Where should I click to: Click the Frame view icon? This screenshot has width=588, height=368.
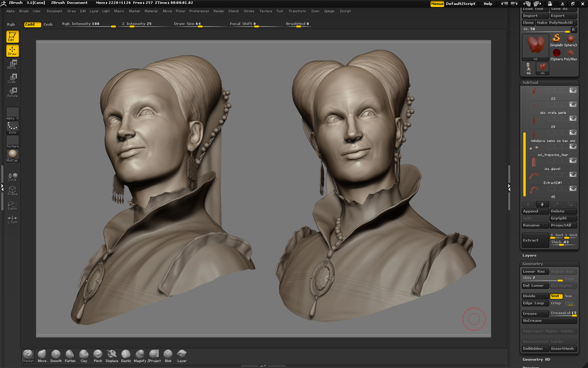[12, 191]
